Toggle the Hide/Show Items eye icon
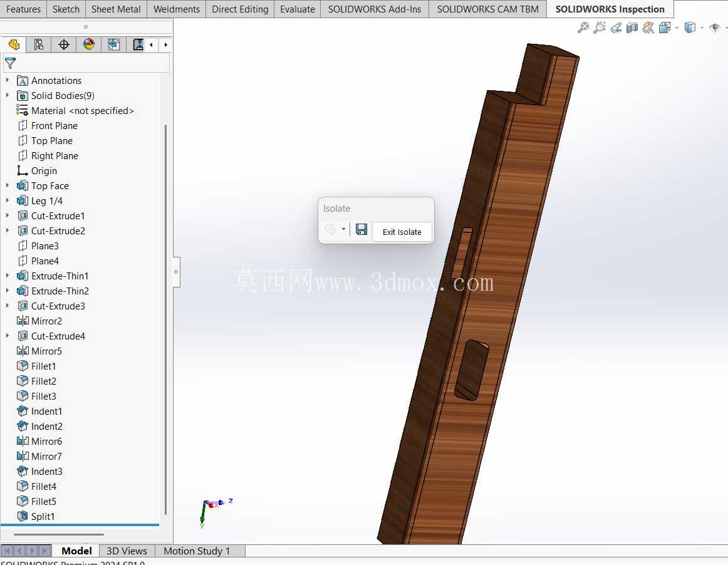 point(715,28)
